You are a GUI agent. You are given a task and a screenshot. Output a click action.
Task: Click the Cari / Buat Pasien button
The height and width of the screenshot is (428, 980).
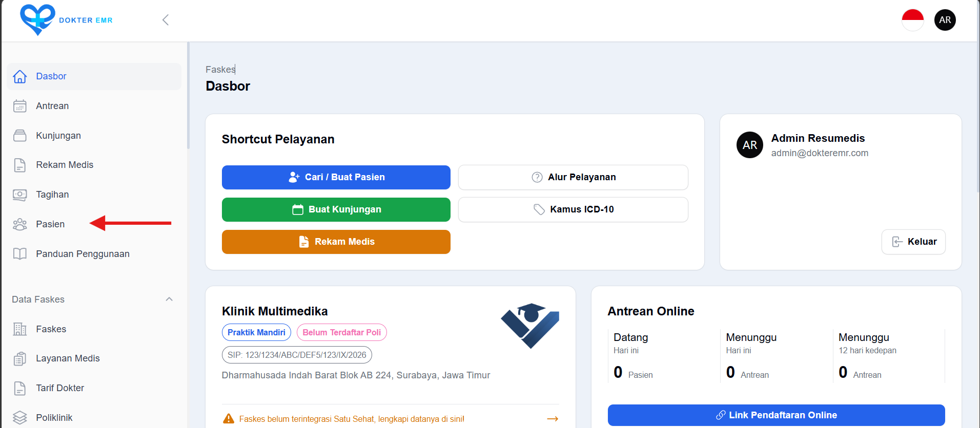pos(336,177)
